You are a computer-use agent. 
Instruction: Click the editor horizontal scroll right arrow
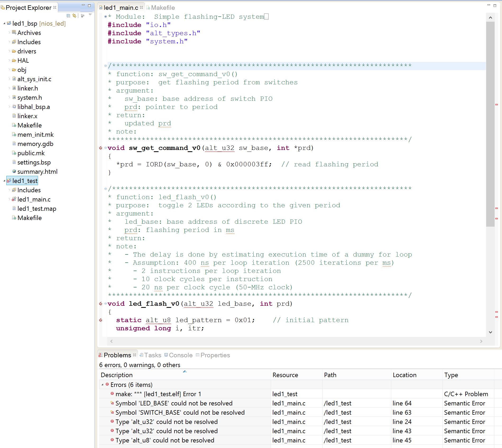click(481, 341)
